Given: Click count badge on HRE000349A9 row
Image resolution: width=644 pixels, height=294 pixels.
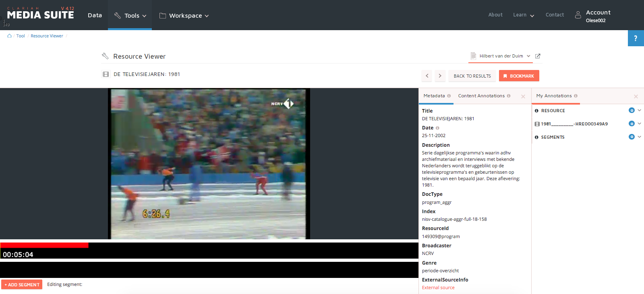Looking at the screenshot, I should (x=632, y=123).
